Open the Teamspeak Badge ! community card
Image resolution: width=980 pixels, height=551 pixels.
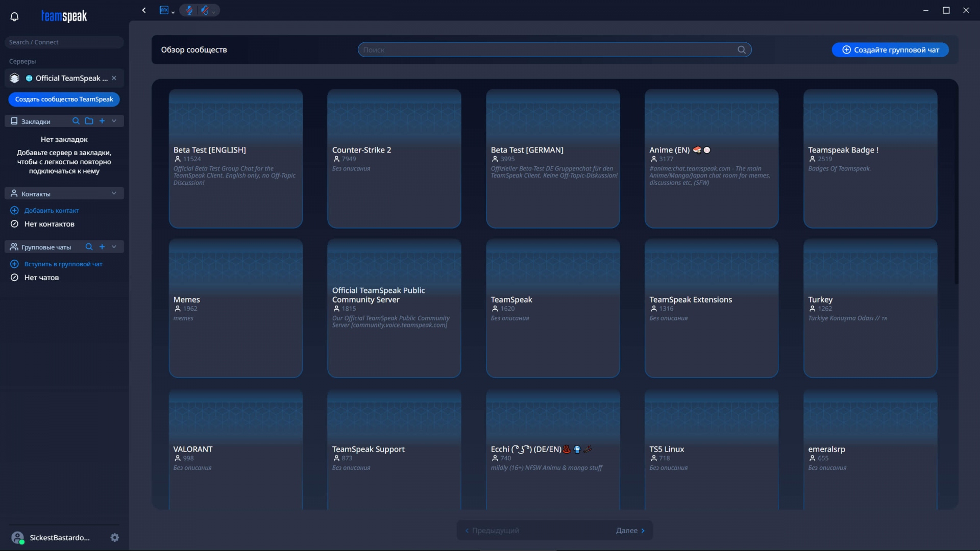[870, 159]
